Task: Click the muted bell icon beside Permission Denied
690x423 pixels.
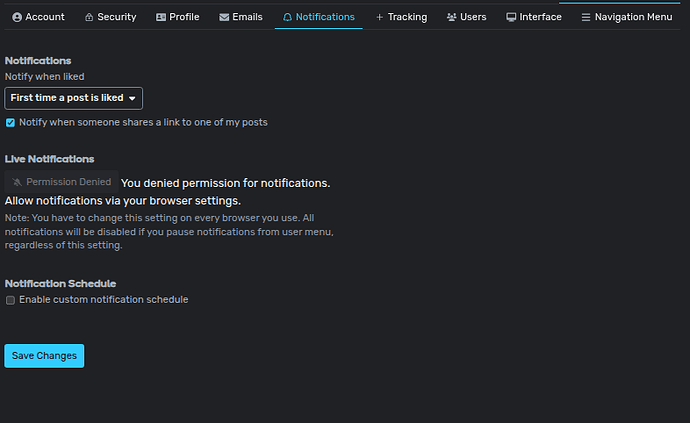Action: 17,183
